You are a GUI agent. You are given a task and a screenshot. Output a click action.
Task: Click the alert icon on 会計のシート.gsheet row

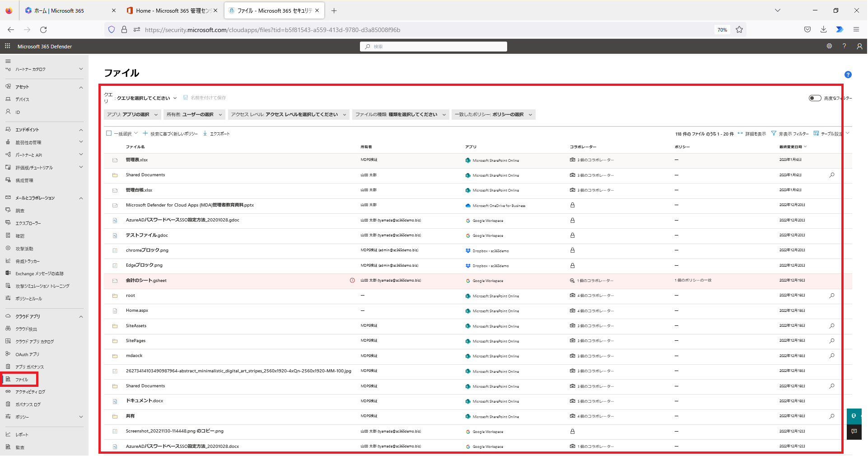352,280
